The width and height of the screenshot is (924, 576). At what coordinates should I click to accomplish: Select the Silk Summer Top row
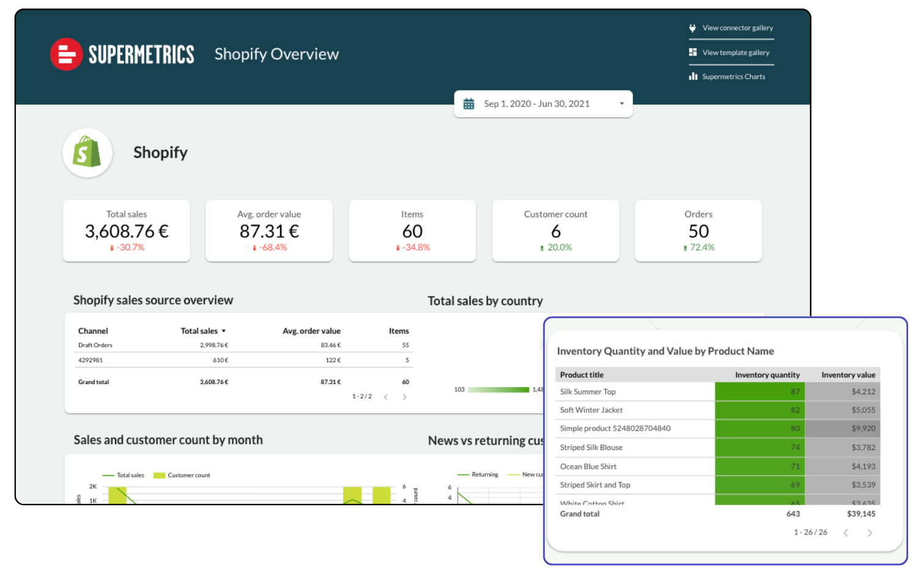tap(587, 392)
